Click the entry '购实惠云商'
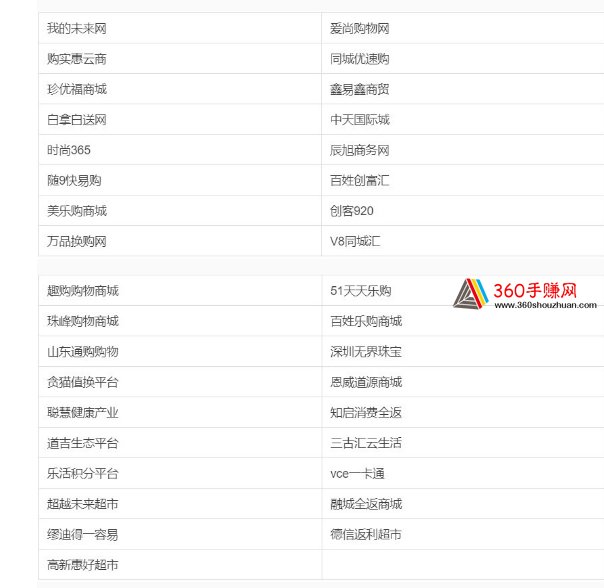The image size is (604, 588). [77, 59]
